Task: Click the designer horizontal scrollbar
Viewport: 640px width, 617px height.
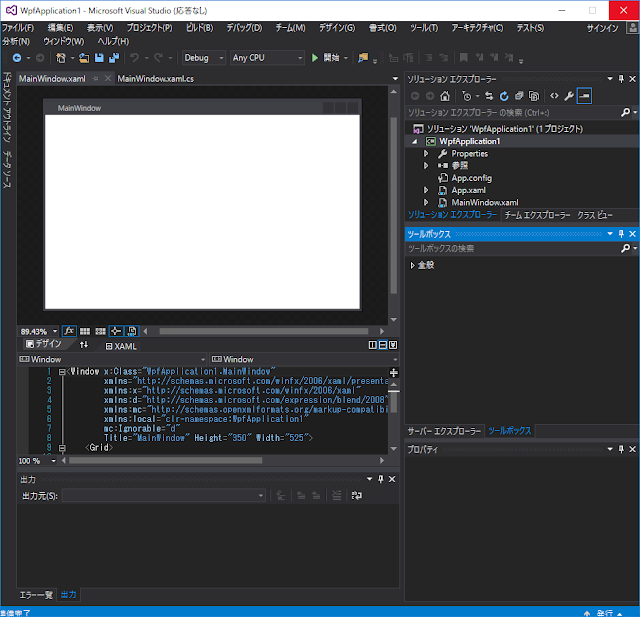Action: (x=263, y=331)
